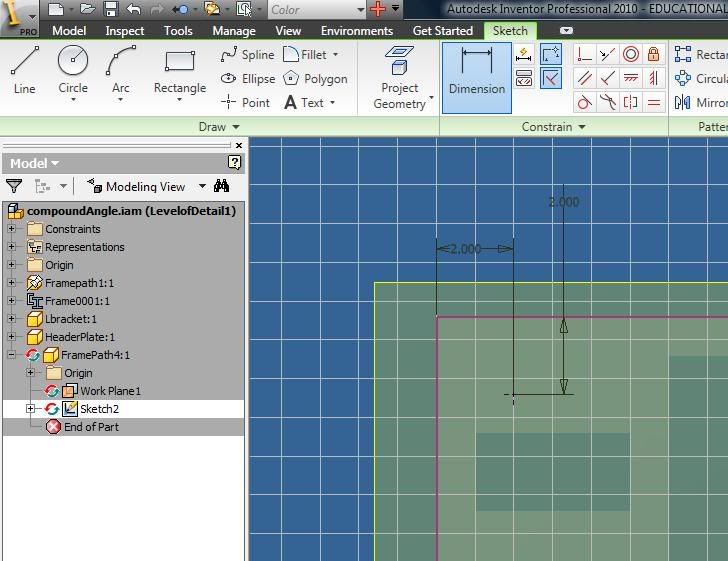The width and height of the screenshot is (728, 561).
Task: Open the Environments ribbon tab
Action: point(356,30)
